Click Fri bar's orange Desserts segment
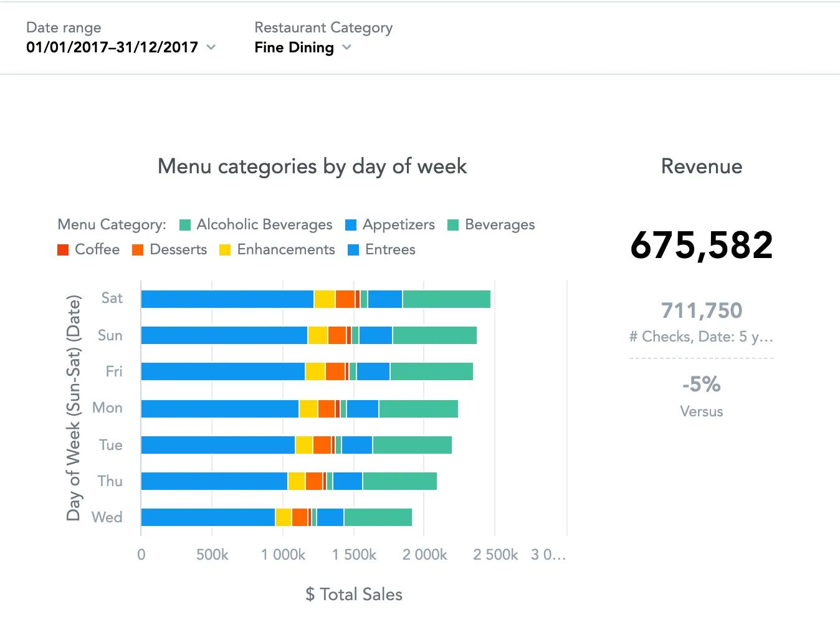 pos(335,371)
